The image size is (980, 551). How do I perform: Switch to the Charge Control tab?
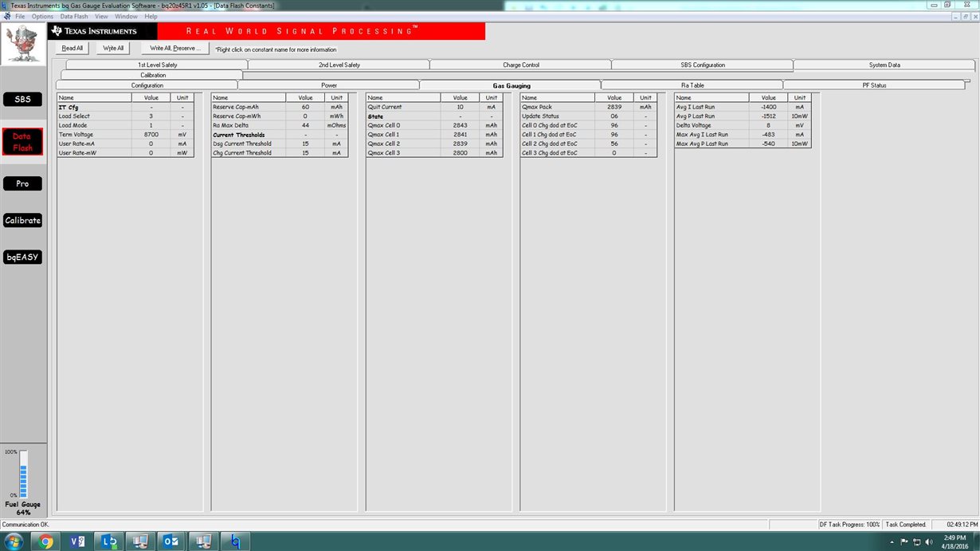[x=520, y=65]
